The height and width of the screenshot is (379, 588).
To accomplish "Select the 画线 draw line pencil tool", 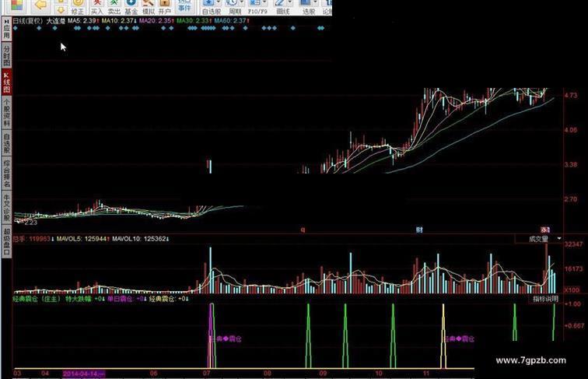I will click(x=280, y=3).
